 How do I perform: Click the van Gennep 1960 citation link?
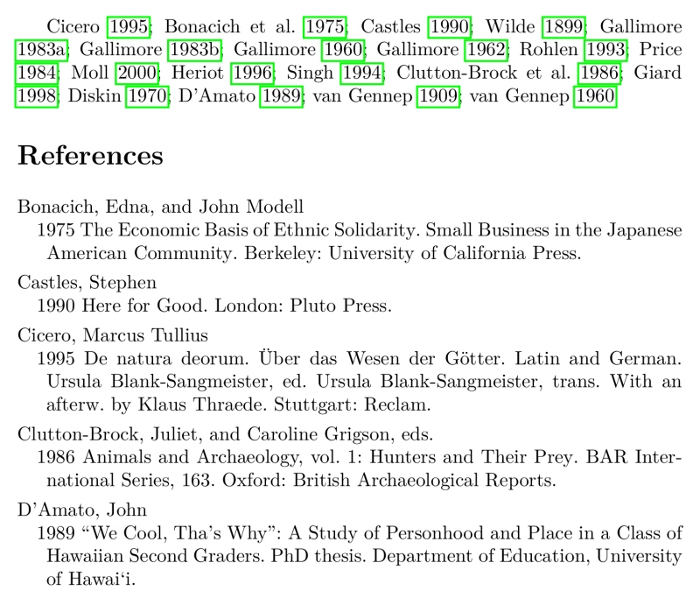click(x=595, y=96)
